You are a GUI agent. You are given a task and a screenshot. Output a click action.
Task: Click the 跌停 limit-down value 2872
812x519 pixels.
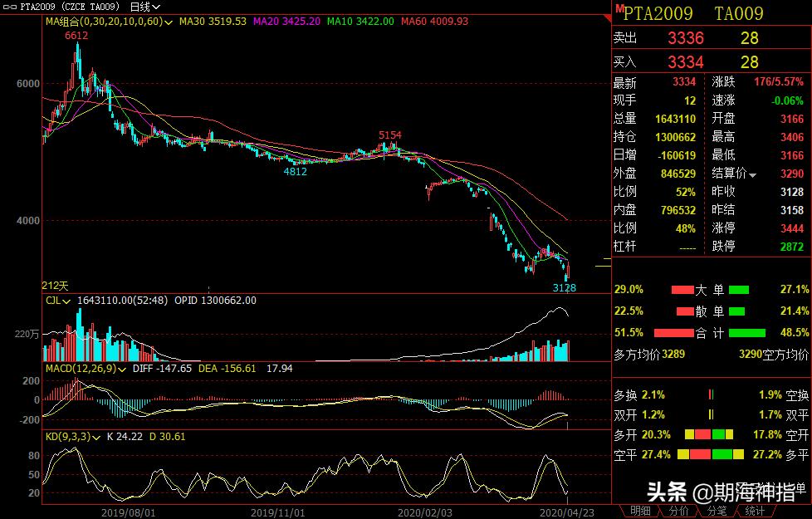792,247
